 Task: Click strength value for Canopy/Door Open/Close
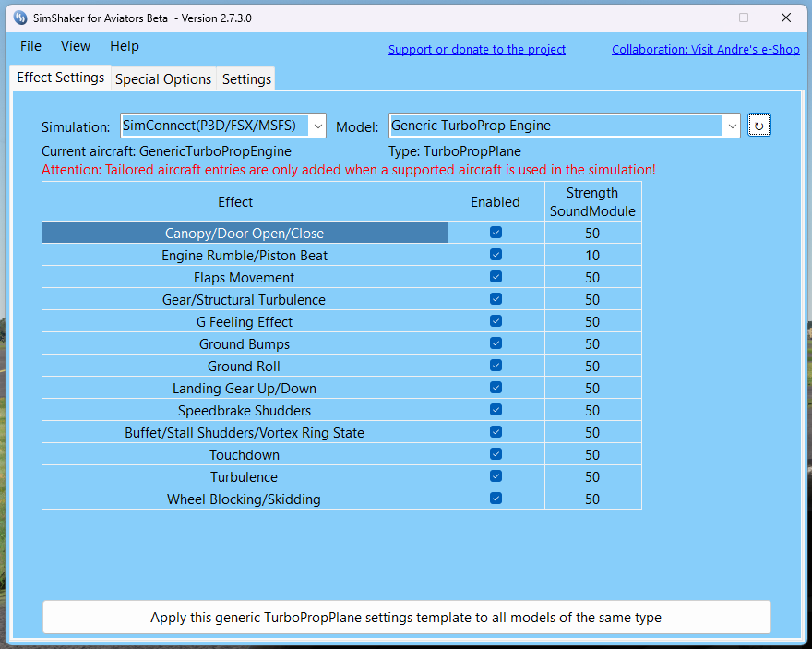point(592,233)
